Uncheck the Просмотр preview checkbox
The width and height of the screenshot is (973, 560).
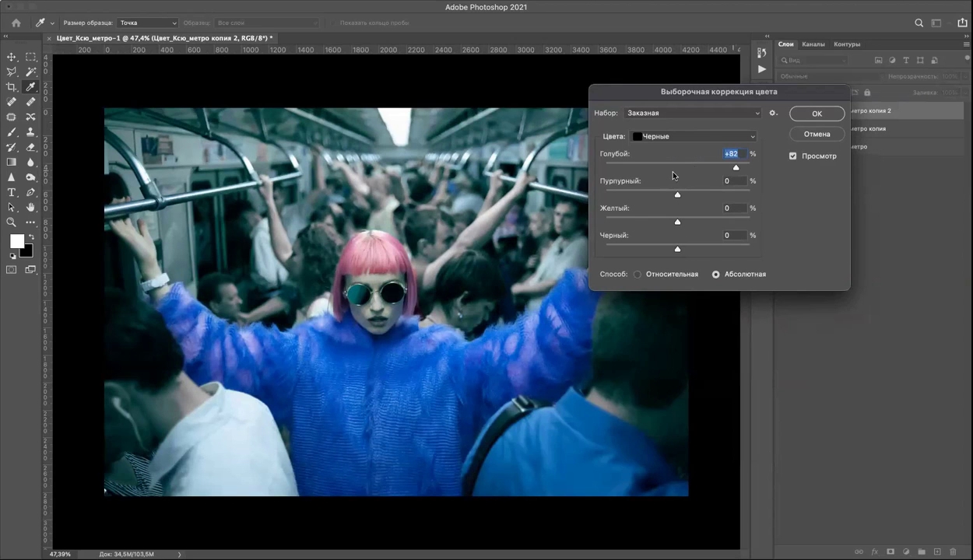[792, 156]
